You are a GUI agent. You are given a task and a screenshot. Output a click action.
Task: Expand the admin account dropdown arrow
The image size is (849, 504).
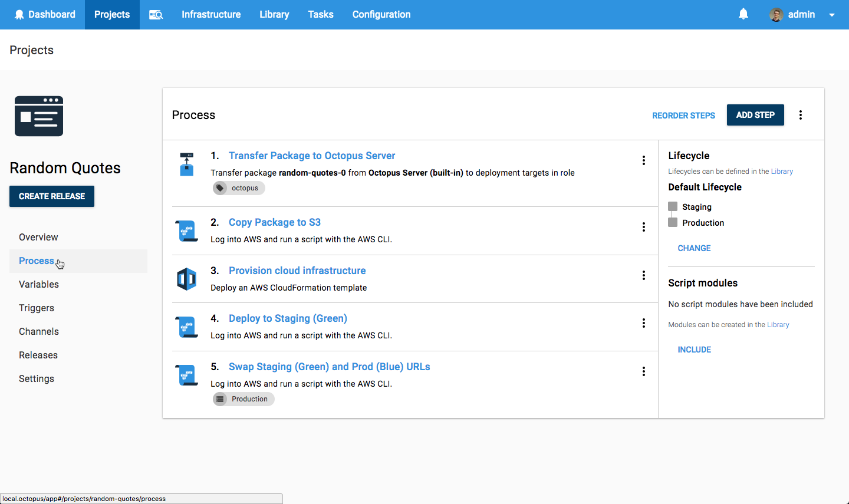831,14
